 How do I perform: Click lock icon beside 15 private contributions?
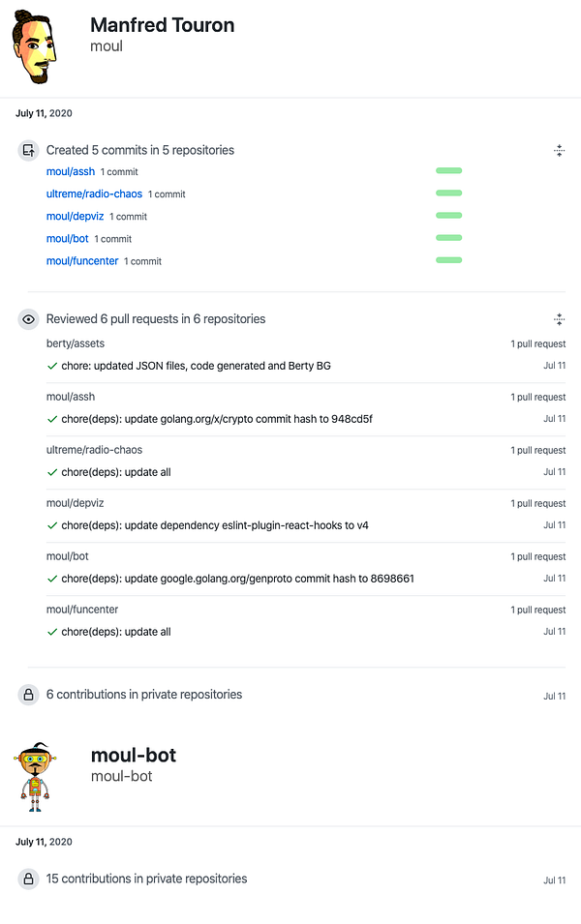point(28,879)
